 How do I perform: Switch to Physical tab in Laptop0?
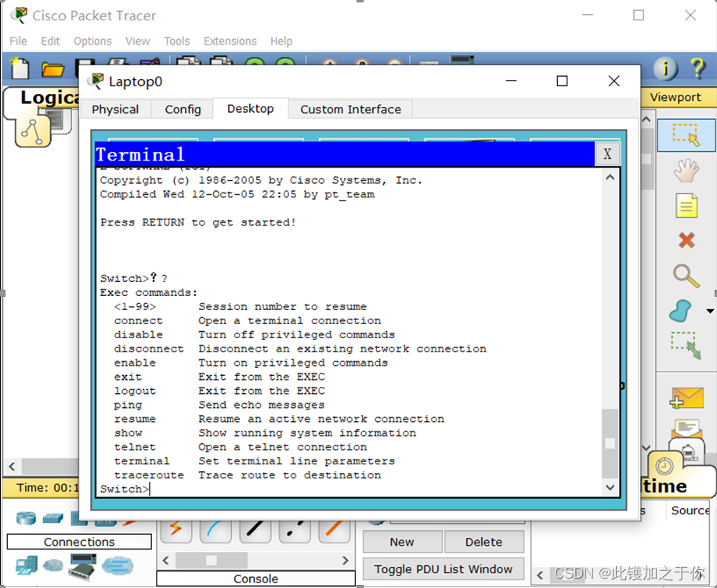pos(115,109)
